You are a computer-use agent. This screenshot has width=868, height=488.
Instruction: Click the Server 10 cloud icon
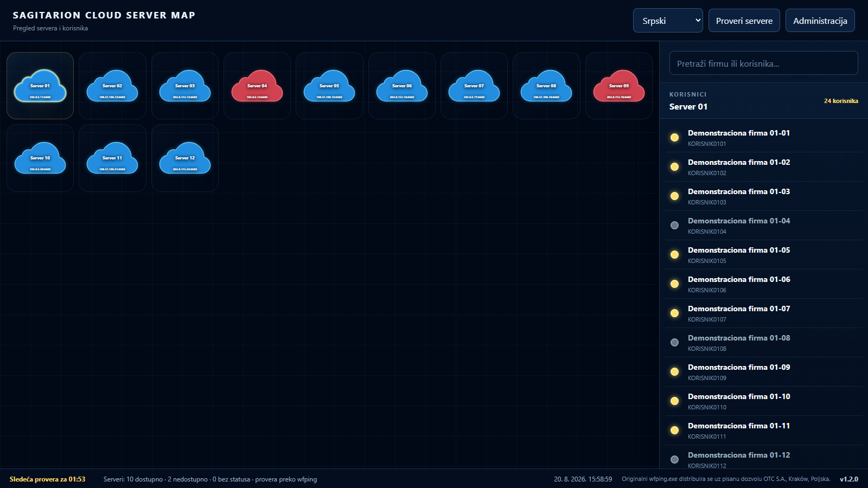(40, 158)
